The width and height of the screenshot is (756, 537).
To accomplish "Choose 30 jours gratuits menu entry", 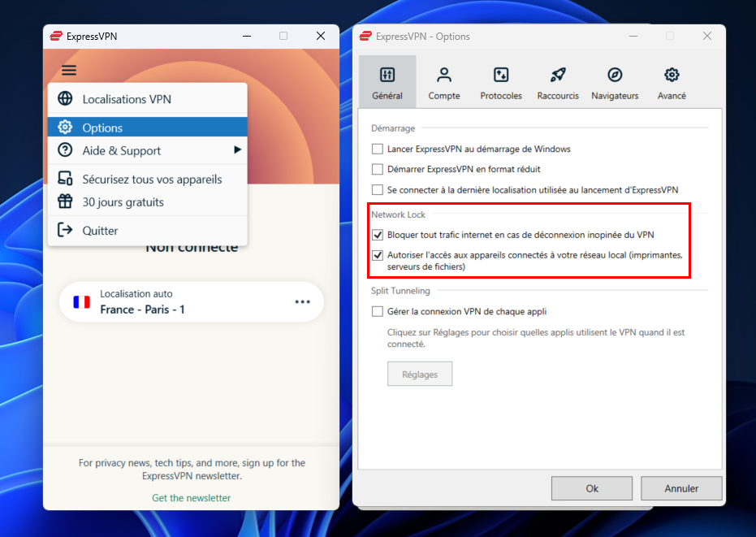I will (x=148, y=201).
